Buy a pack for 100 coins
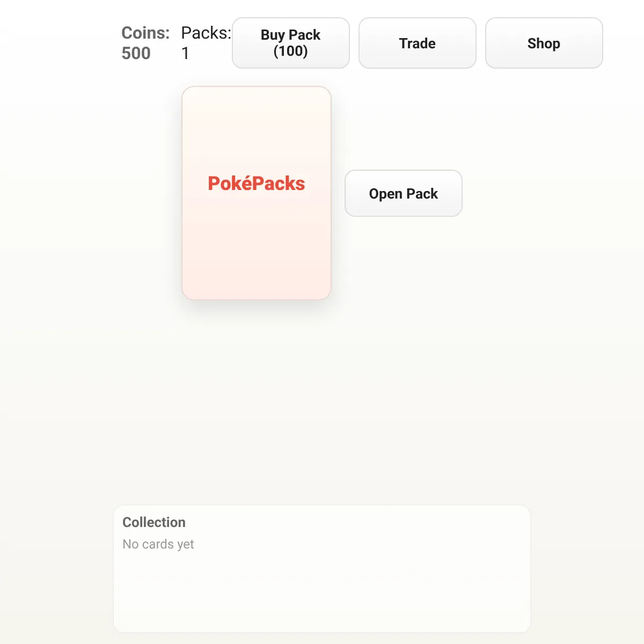 point(290,43)
